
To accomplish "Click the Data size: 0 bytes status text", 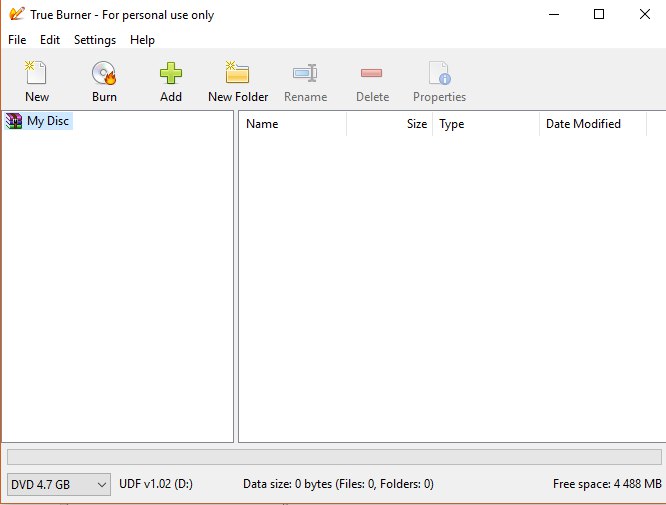I will [x=338, y=484].
